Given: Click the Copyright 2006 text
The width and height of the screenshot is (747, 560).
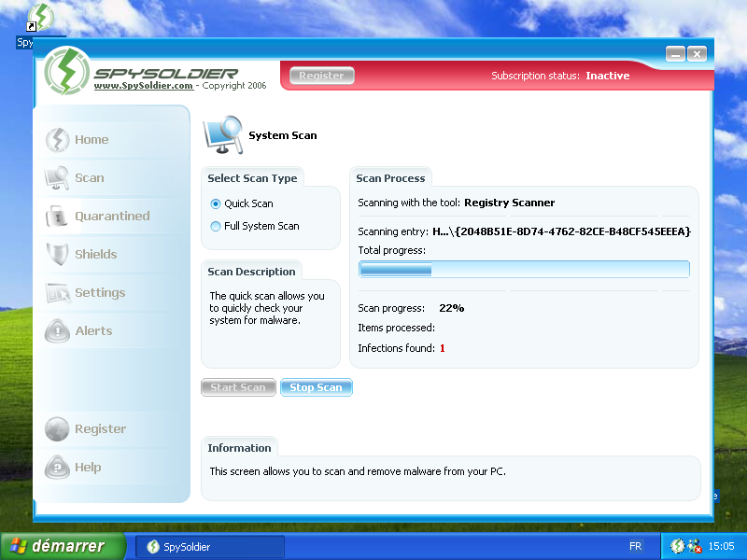Looking at the screenshot, I should point(234,86).
